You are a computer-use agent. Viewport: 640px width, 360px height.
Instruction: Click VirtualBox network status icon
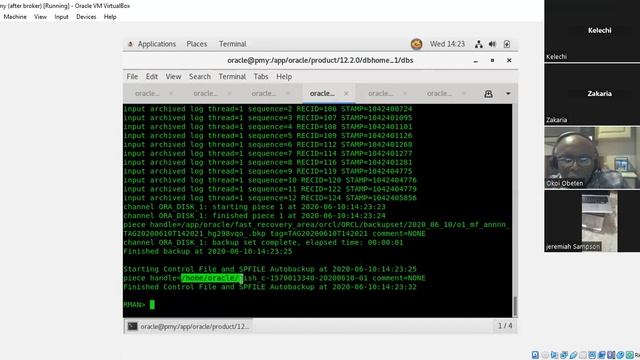coord(564,355)
